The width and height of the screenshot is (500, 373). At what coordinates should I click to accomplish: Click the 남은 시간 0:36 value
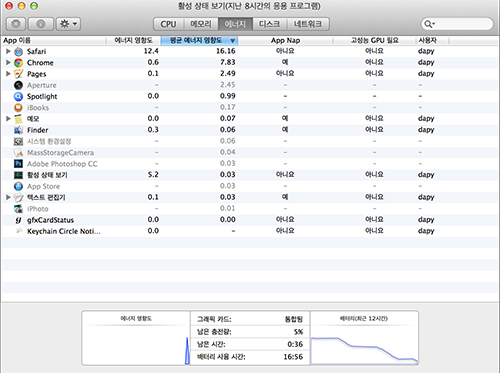pos(295,344)
